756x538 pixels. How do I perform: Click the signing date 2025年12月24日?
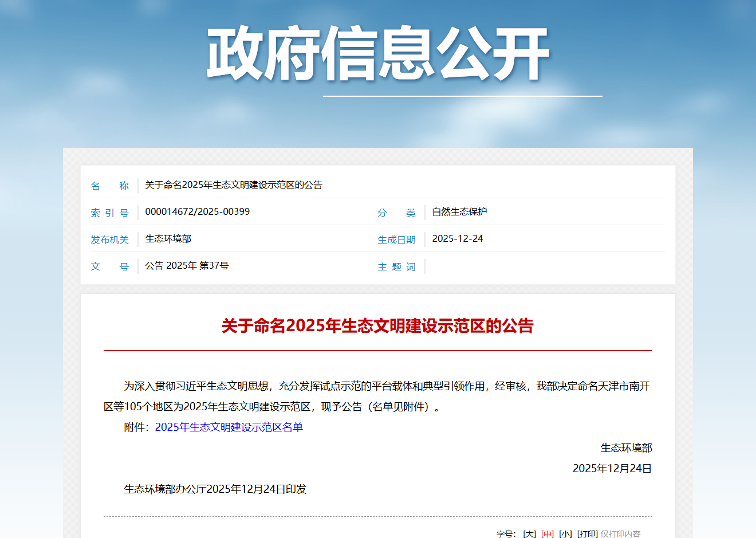click(x=612, y=469)
